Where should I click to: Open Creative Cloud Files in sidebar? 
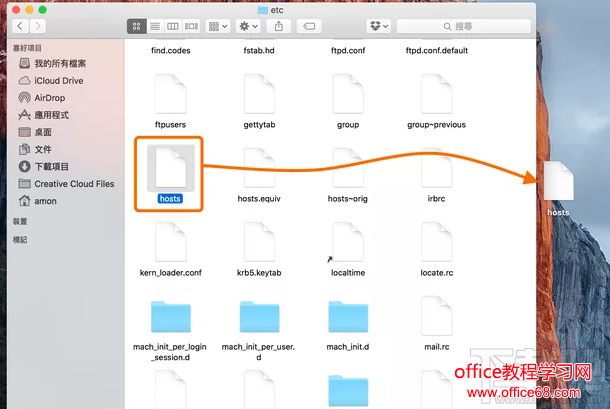coord(74,184)
